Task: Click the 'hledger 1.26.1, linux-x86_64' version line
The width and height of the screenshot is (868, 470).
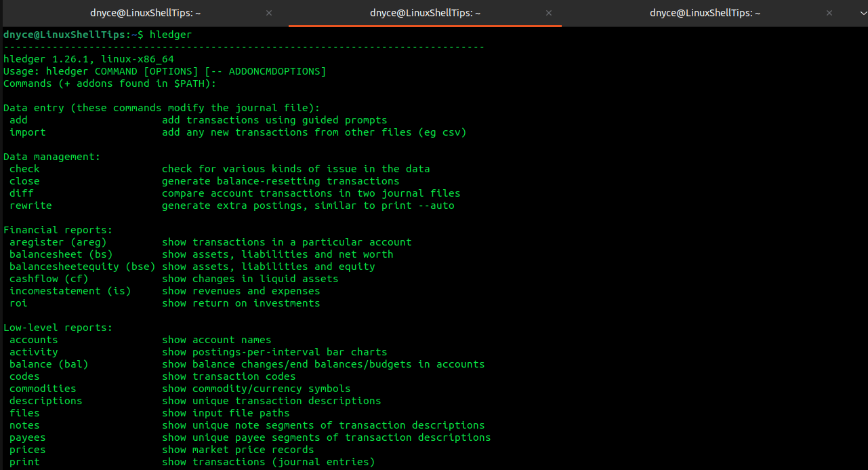Action: pyautogui.click(x=89, y=59)
